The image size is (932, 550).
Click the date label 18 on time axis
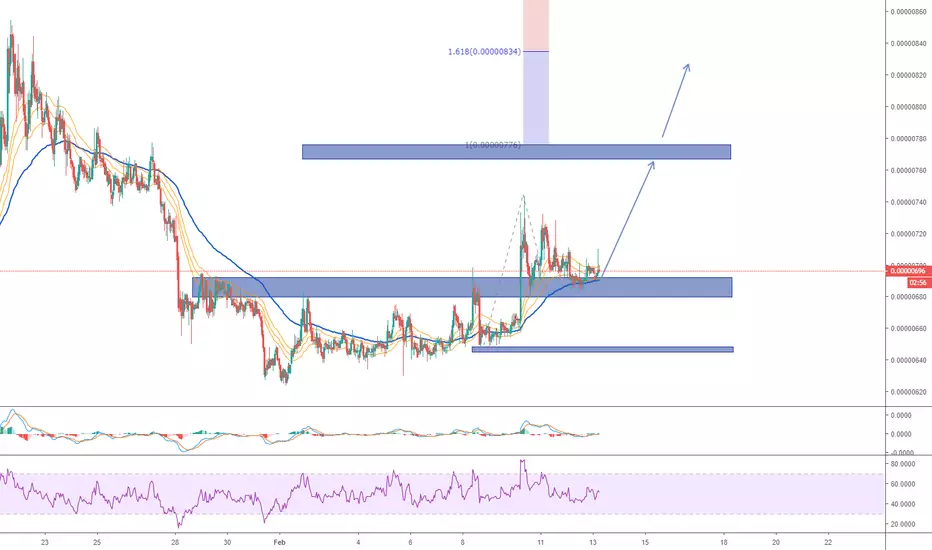click(723, 542)
